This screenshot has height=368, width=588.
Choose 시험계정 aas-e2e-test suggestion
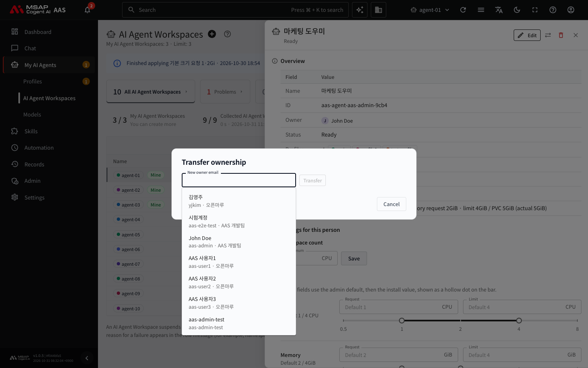point(239,221)
